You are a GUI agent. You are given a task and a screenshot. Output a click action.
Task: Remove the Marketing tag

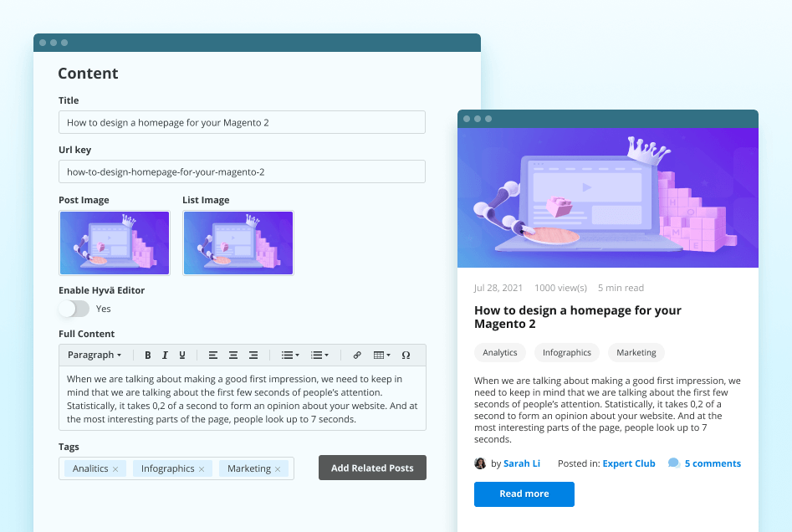point(277,468)
